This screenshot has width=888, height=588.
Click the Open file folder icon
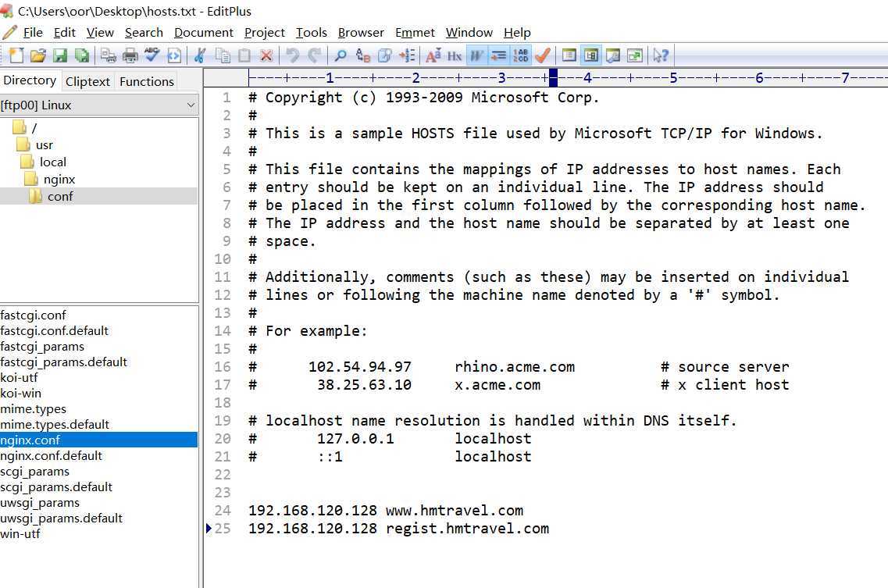click(x=38, y=55)
